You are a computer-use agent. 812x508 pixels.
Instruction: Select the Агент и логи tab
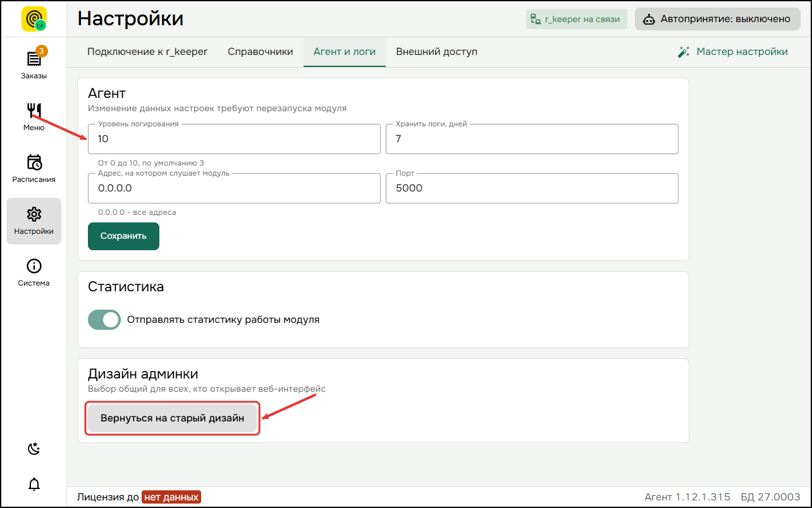tap(345, 52)
